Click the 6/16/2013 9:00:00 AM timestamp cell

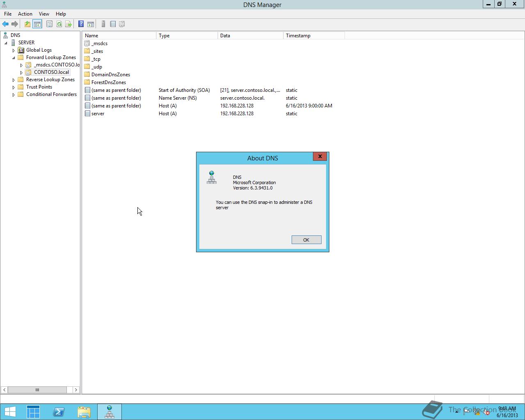click(x=309, y=106)
